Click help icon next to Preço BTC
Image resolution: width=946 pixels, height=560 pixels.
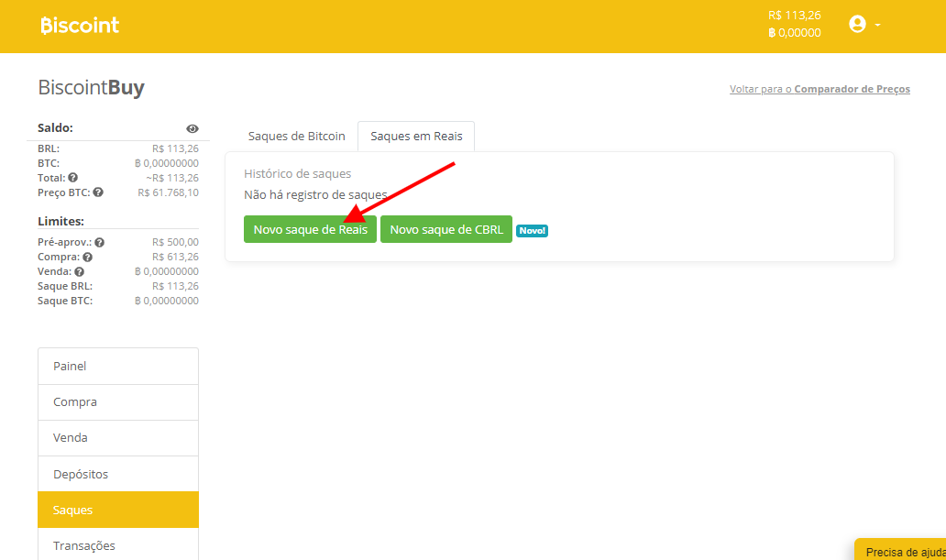click(x=98, y=192)
